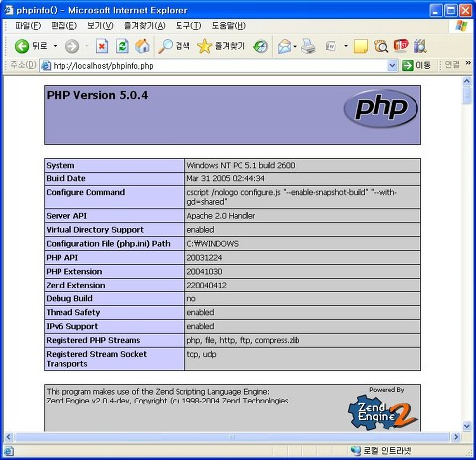Click the 'IPv6 Support' row label
The image size is (476, 460).
(72, 326)
